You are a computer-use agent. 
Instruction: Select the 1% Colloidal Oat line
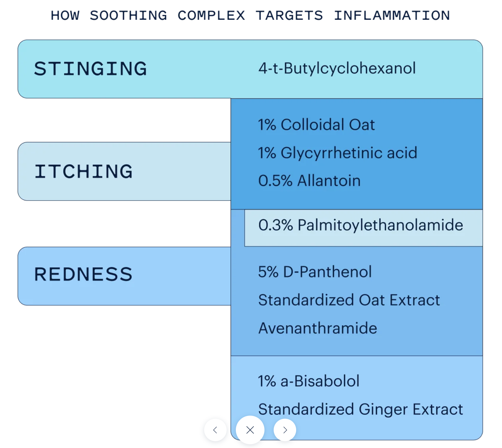(x=316, y=125)
